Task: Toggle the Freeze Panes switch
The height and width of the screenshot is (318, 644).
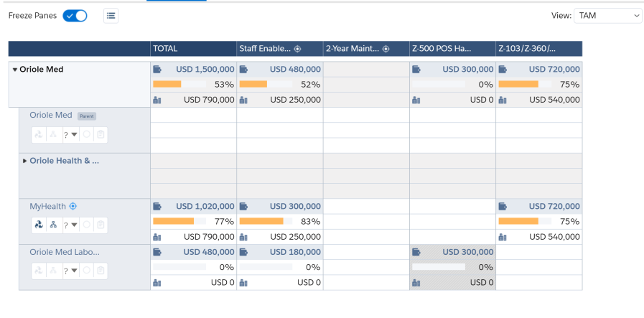Action: tap(75, 16)
